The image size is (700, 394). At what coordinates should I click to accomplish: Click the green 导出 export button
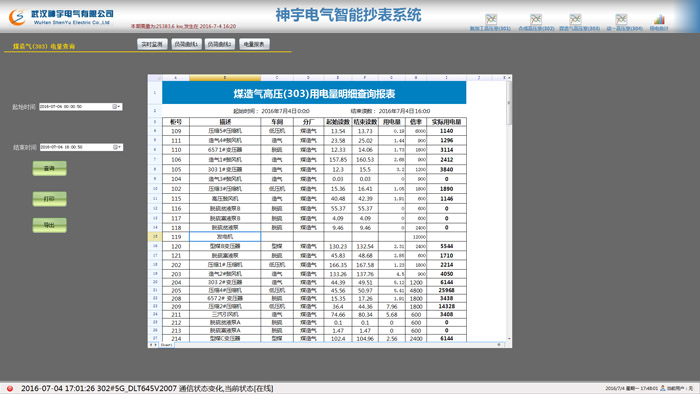pyautogui.click(x=50, y=225)
